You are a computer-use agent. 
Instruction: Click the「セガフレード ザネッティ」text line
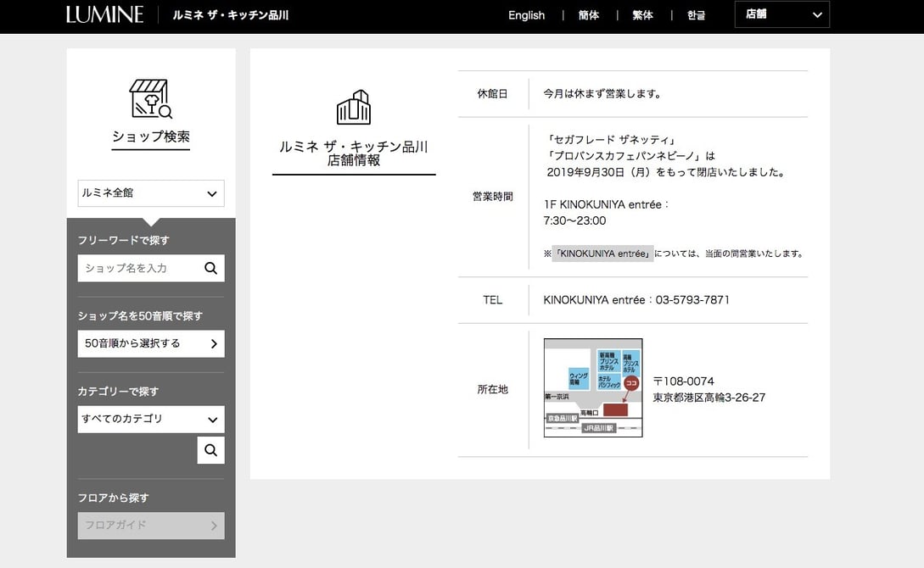[x=611, y=140]
